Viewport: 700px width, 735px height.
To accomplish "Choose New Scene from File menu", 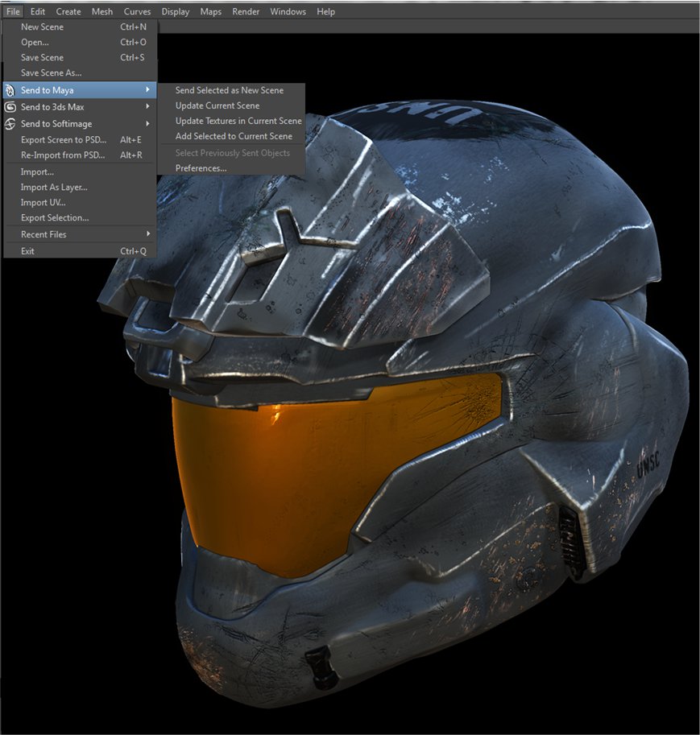I will pyautogui.click(x=81, y=27).
